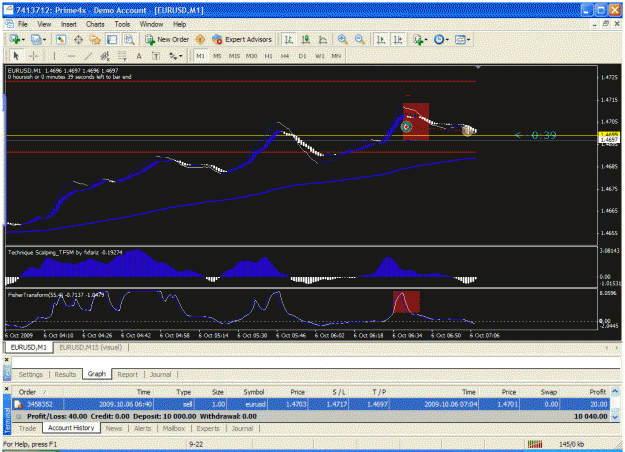Image resolution: width=625 pixels, height=452 pixels.
Task: Choose the text label tool
Action: point(156,56)
